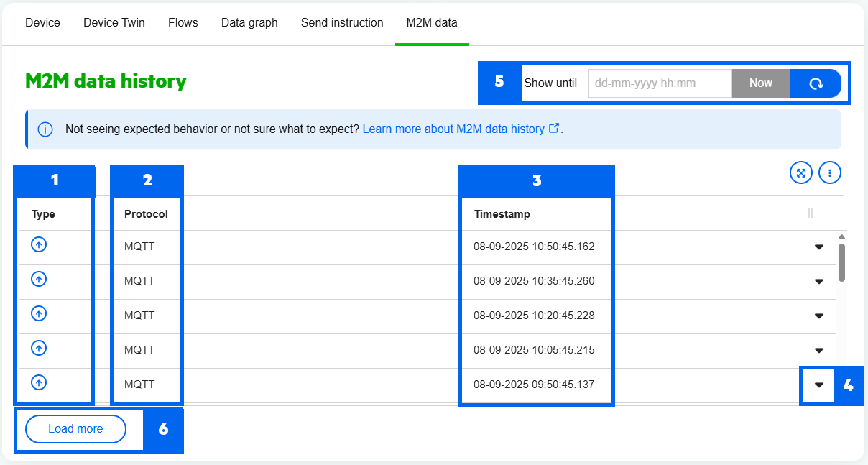Open the Data graph tab
This screenshot has height=465, width=868.
pyautogui.click(x=249, y=22)
